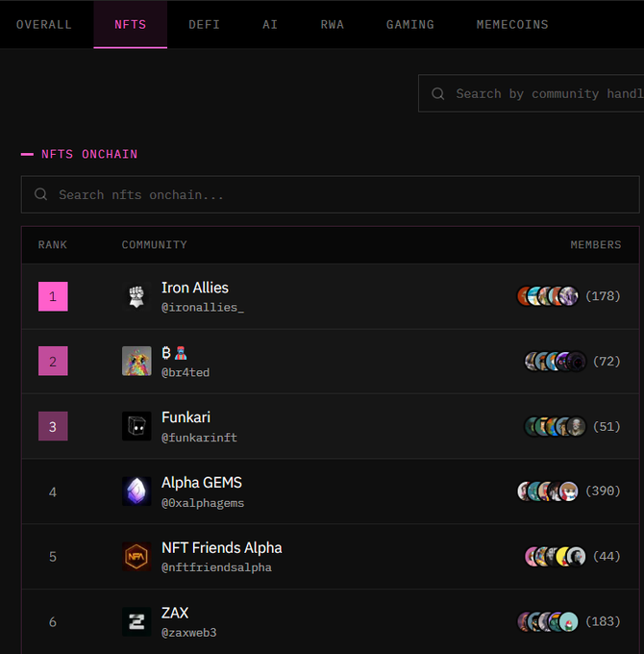Viewport: 644px width, 654px height.
Task: Click the MEMBERS column header
Action: pos(596,245)
